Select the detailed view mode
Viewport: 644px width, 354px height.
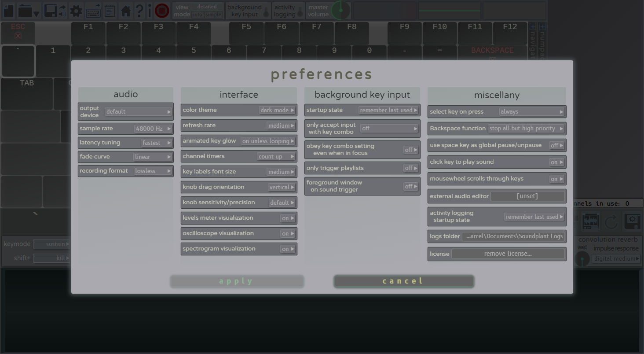tap(207, 7)
